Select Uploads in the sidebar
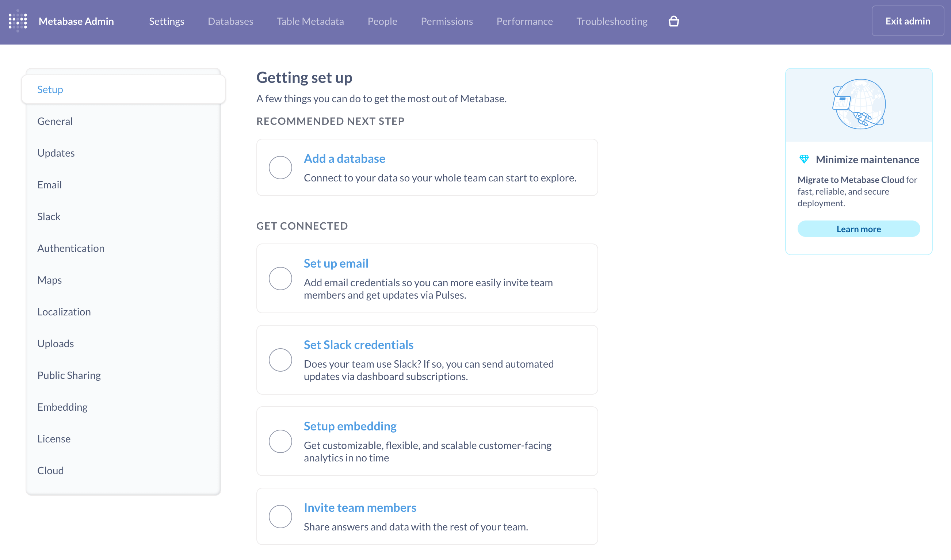This screenshot has width=951, height=560. point(123,344)
